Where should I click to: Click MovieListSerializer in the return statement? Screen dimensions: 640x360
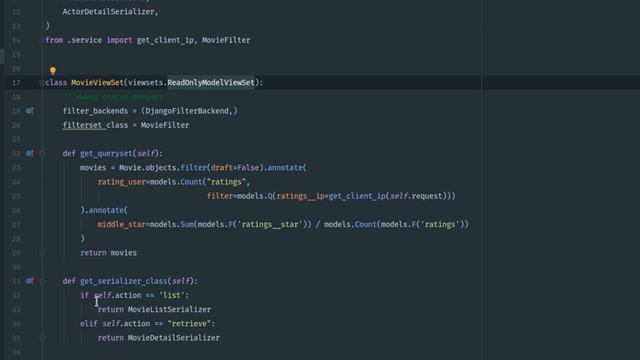click(169, 310)
